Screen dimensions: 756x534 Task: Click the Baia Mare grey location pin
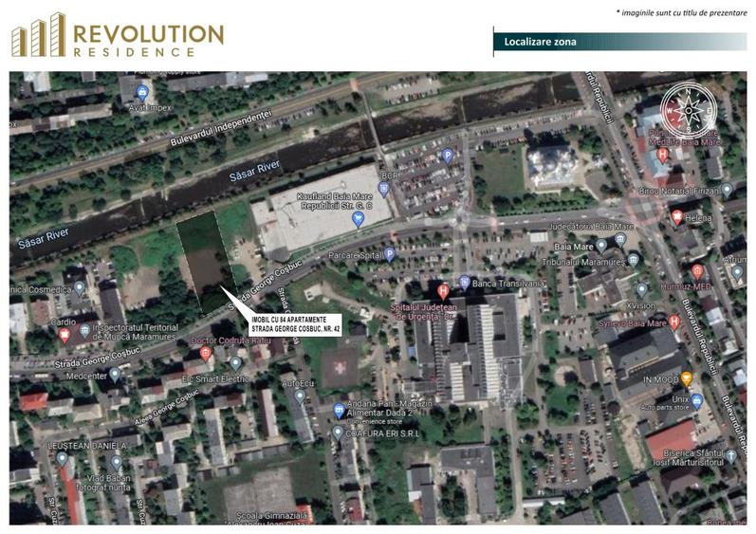click(601, 246)
